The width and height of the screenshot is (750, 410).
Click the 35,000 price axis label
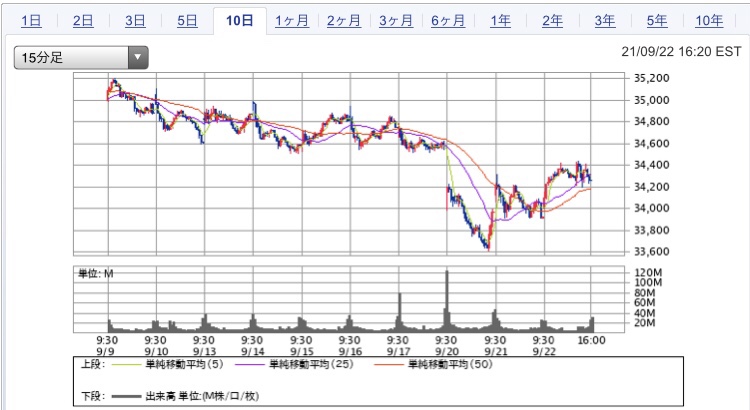tap(651, 100)
